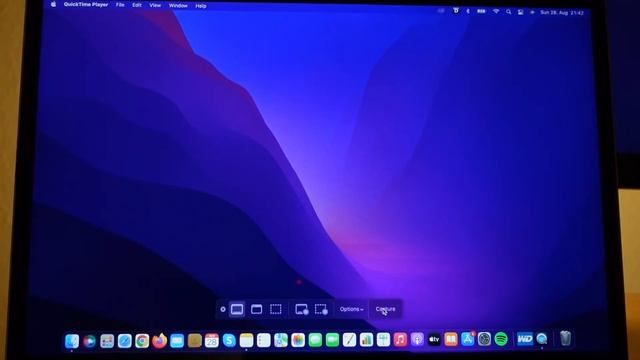Open Launchpad from the Dock
Viewport: 640px width, 360px height.
tap(107, 341)
